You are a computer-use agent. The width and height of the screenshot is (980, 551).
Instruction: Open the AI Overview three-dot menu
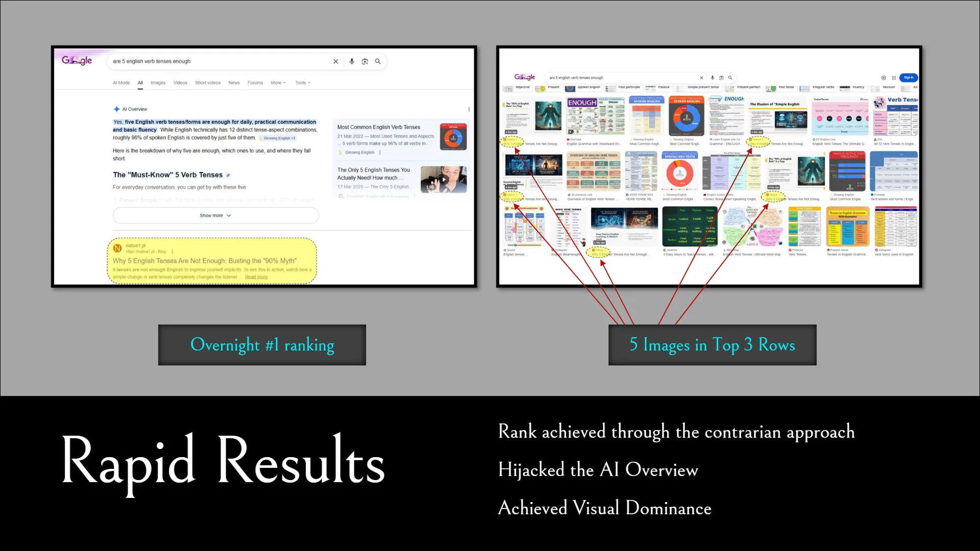469,109
